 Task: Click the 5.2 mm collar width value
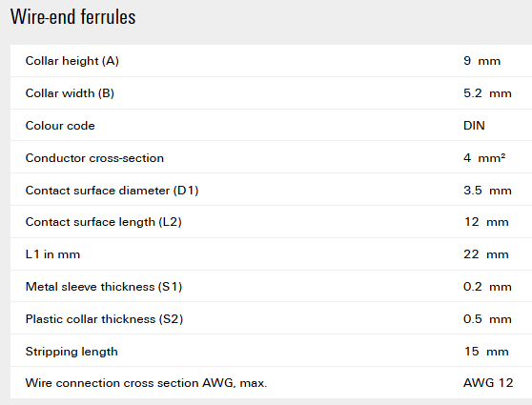[x=487, y=93]
